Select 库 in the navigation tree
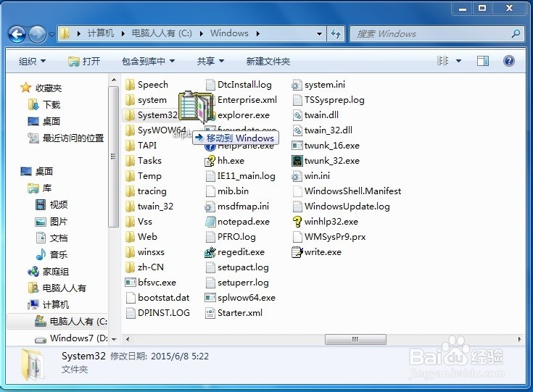 tap(40, 188)
